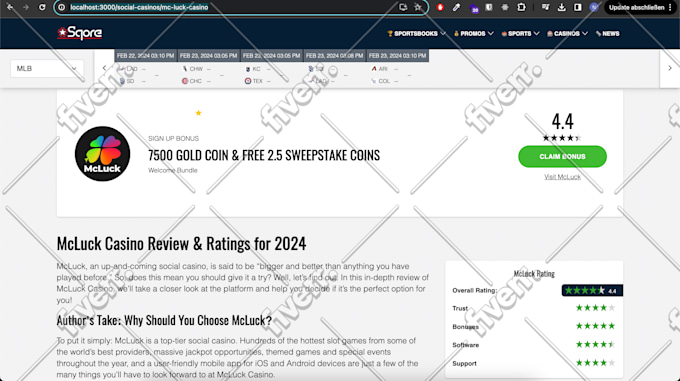Image resolution: width=680 pixels, height=381 pixels.
Task: Open Chrome three-dot menu
Action: click(670, 7)
